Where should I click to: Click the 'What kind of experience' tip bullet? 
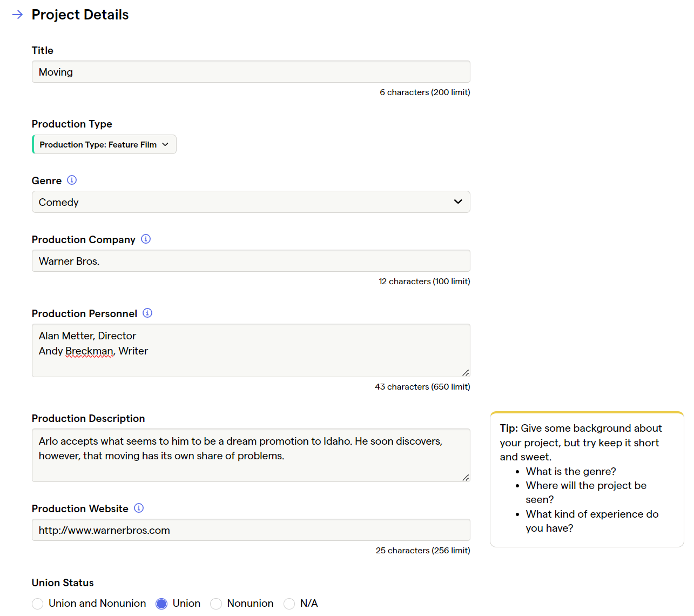(x=592, y=521)
